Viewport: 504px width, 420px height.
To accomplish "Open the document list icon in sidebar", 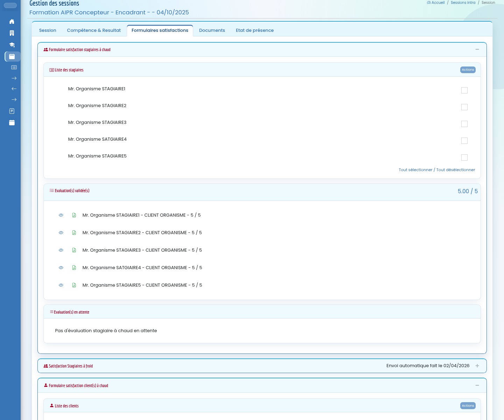I will coord(12,111).
